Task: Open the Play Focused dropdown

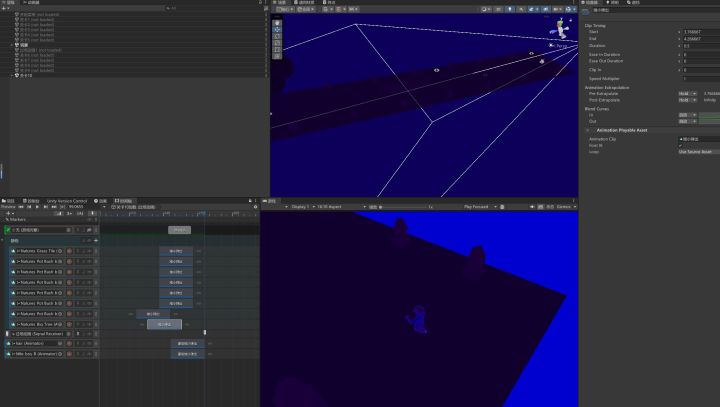Action: click(480, 207)
